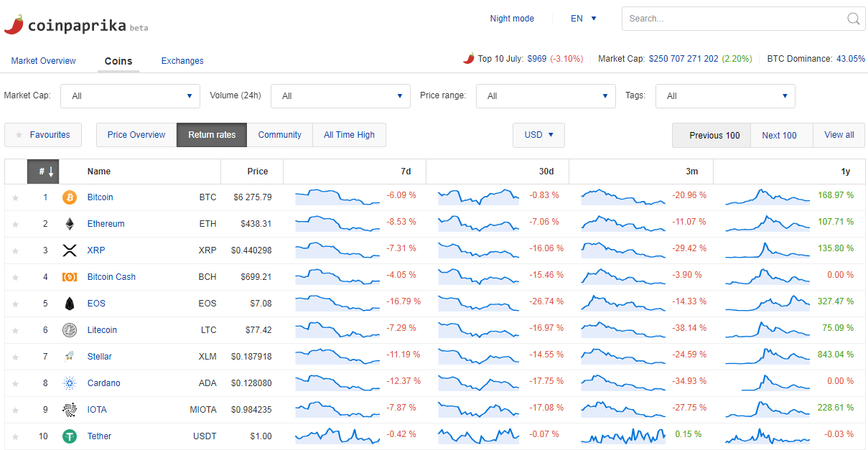Click the Ethereum diamond logo icon
Viewport: 868px width, 450px height.
70,224
